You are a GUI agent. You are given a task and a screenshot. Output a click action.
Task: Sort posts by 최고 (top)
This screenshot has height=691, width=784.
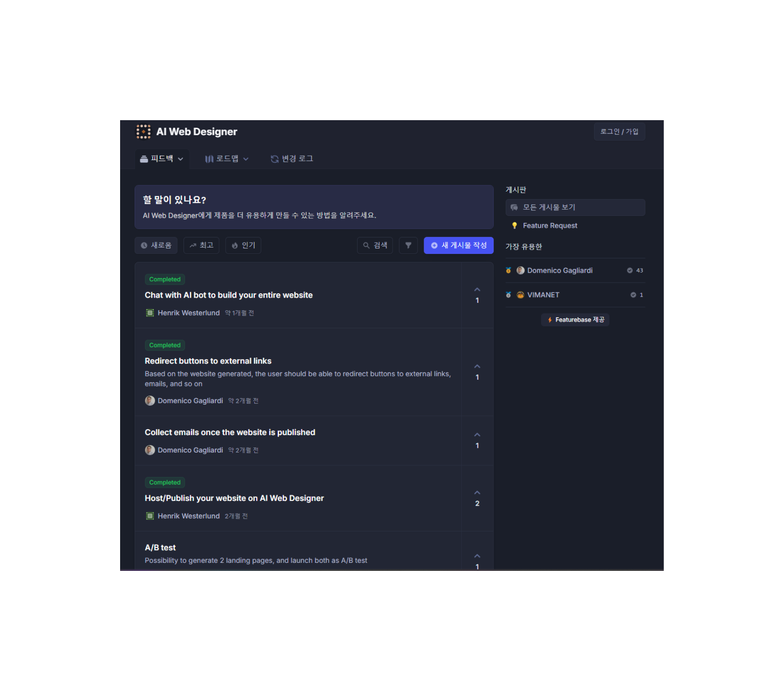201,246
